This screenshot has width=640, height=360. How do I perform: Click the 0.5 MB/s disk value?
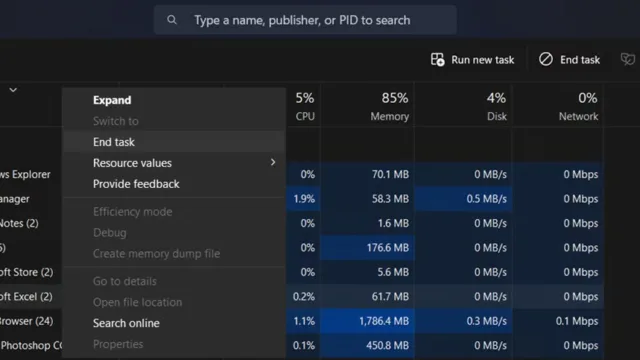click(487, 199)
